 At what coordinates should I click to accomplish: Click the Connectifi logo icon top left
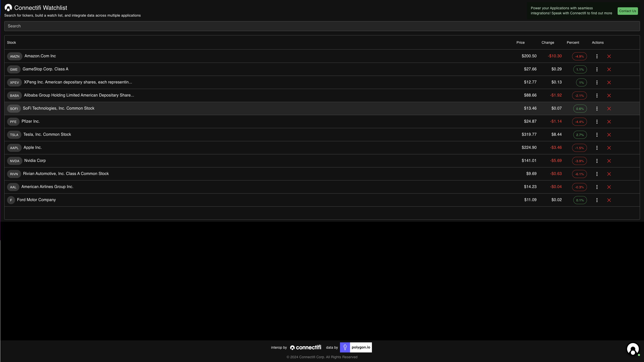tap(8, 8)
